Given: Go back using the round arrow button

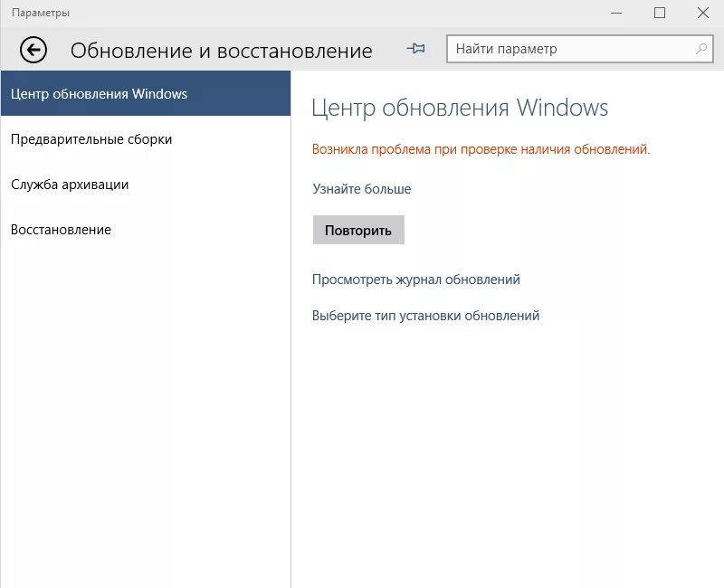Looking at the screenshot, I should (33, 50).
